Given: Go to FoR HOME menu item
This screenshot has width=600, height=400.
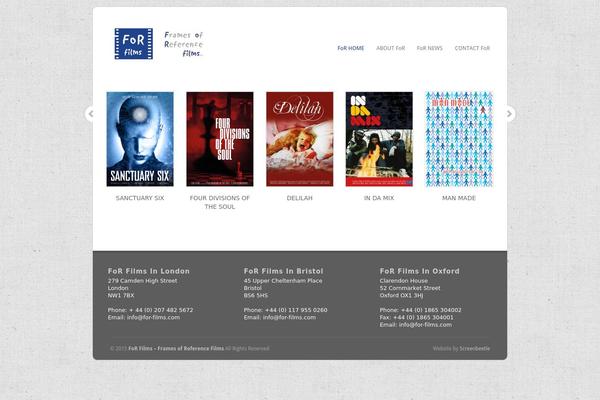Looking at the screenshot, I should (x=351, y=48).
